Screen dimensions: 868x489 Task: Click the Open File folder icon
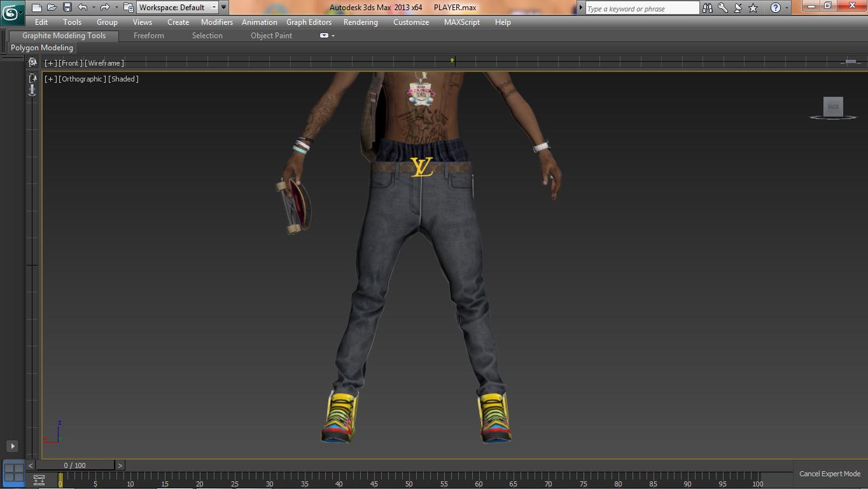52,8
